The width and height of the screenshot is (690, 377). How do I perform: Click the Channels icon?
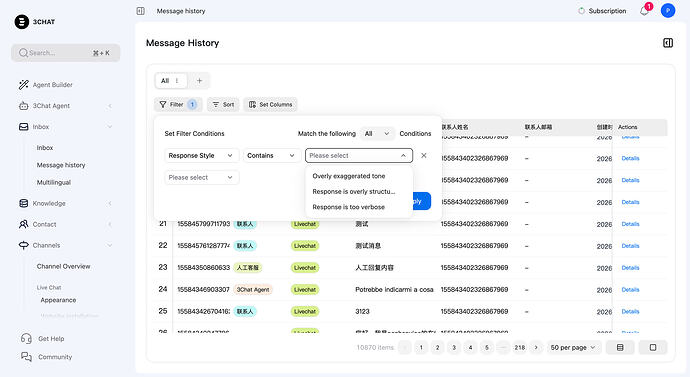(23, 245)
